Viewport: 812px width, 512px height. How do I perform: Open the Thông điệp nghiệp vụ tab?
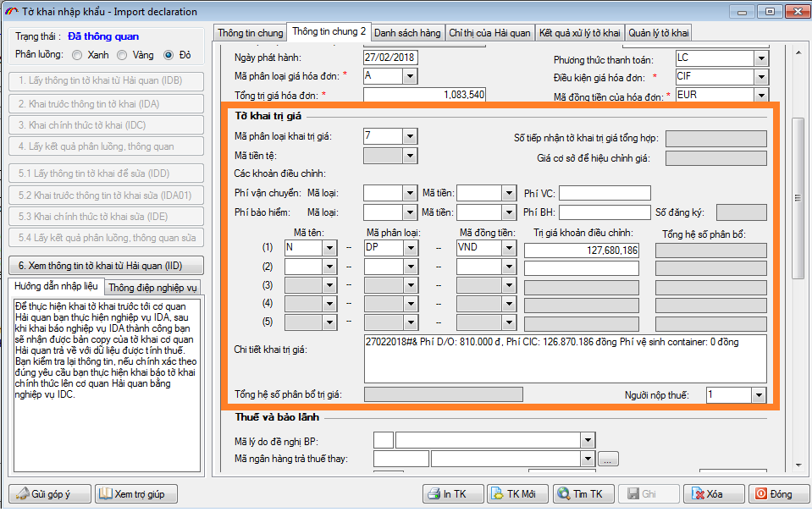(153, 287)
